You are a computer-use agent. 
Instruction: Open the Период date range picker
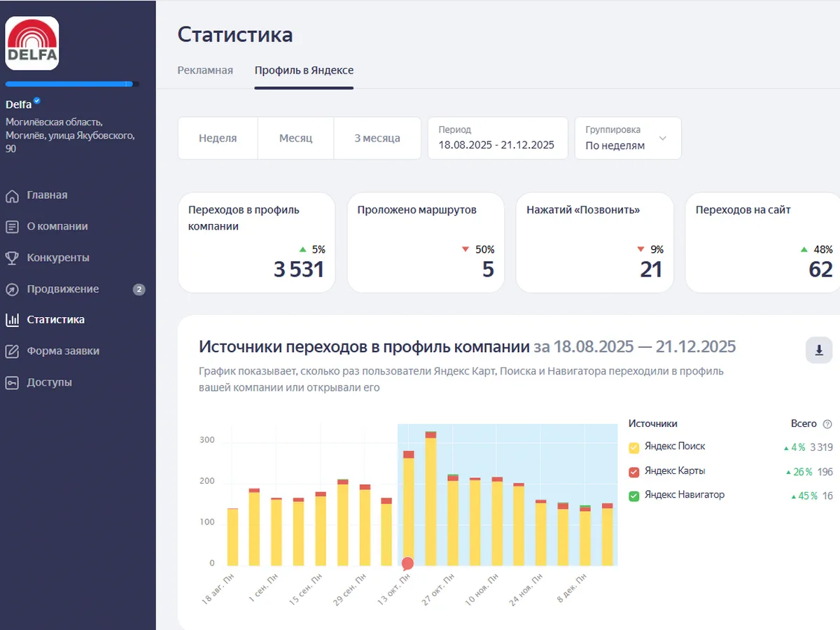click(x=497, y=139)
